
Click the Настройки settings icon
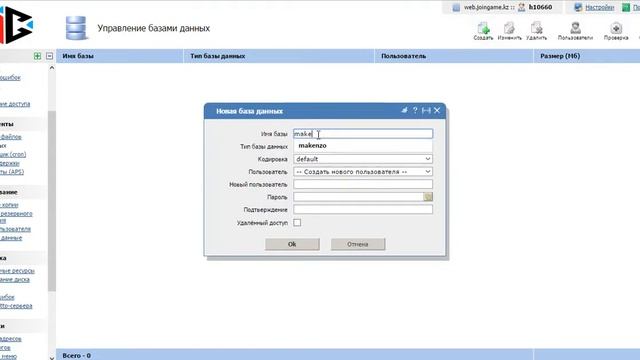[x=578, y=7]
